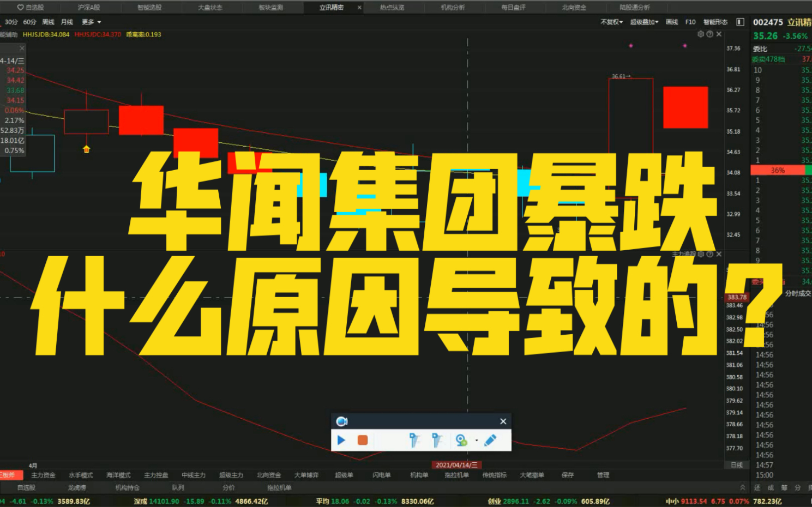
Task: Select the 闪电单 indicator tab
Action: [x=382, y=475]
